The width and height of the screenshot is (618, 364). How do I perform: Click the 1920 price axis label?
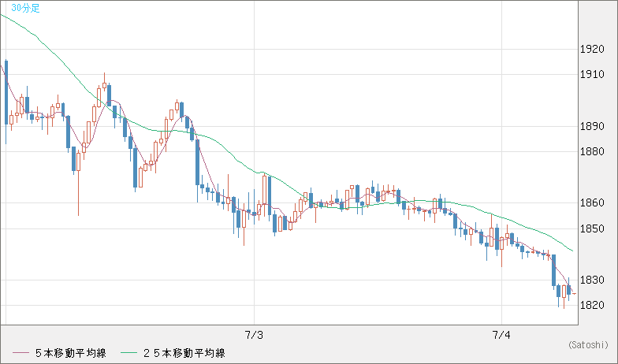(x=592, y=49)
